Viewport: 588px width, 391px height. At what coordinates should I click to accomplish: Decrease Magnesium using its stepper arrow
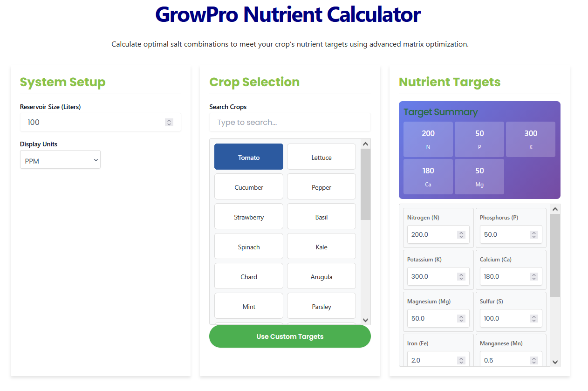461,321
